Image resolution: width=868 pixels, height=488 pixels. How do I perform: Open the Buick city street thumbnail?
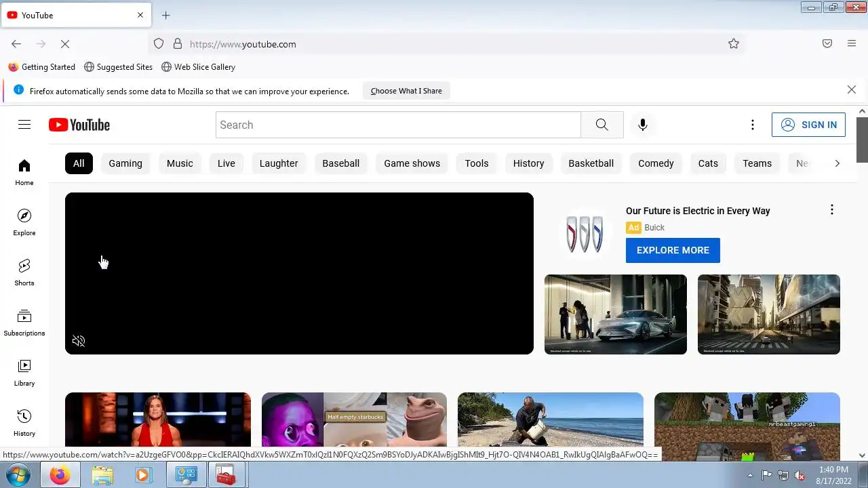[x=769, y=314]
